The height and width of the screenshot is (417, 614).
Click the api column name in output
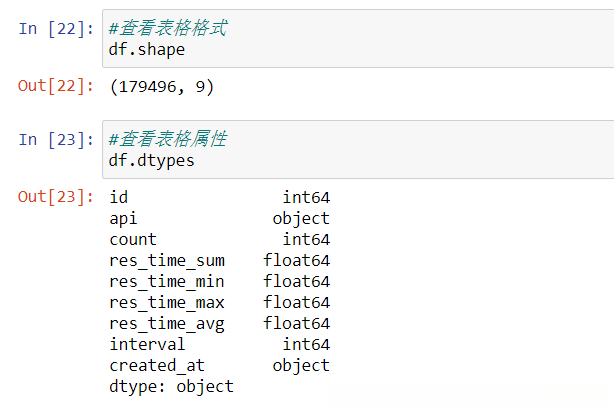pyautogui.click(x=124, y=218)
